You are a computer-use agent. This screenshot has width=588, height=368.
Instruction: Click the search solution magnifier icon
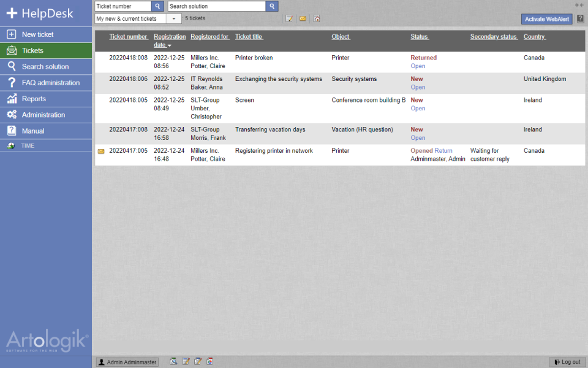pyautogui.click(x=271, y=6)
